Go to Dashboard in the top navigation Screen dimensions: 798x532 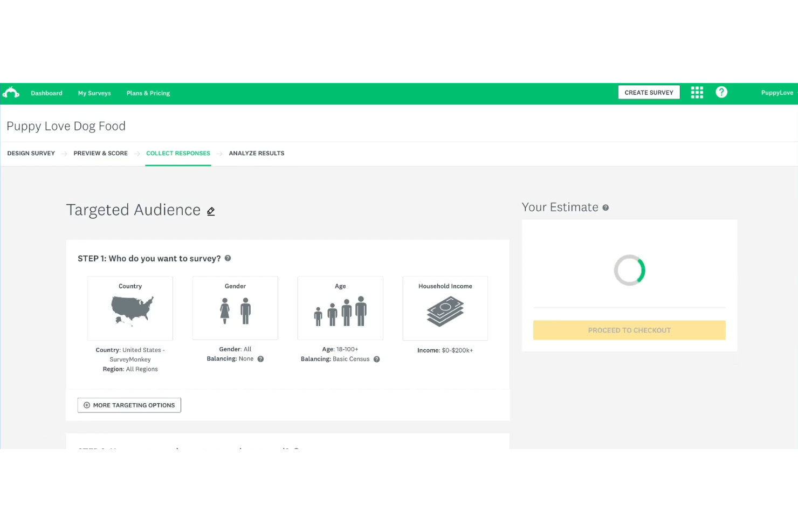pyautogui.click(x=46, y=93)
